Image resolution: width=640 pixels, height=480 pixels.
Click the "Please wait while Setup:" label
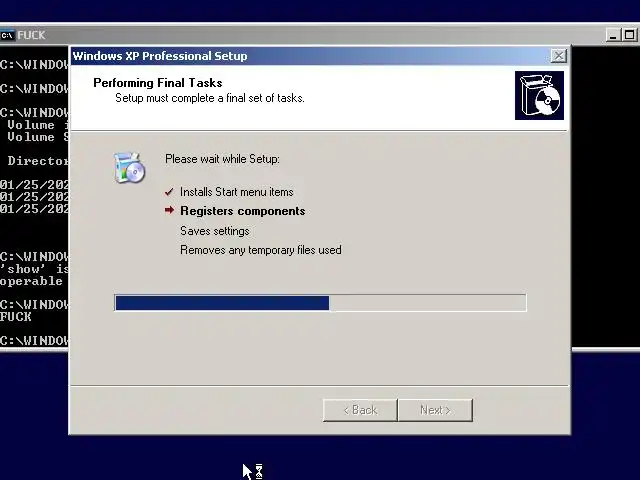[222, 159]
